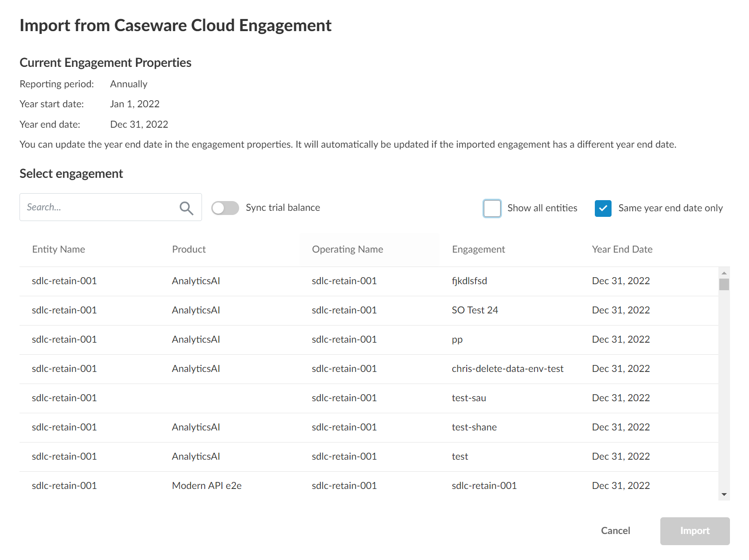This screenshot has height=560, width=749.
Task: Click the scrollbar down arrow
Action: click(x=724, y=495)
